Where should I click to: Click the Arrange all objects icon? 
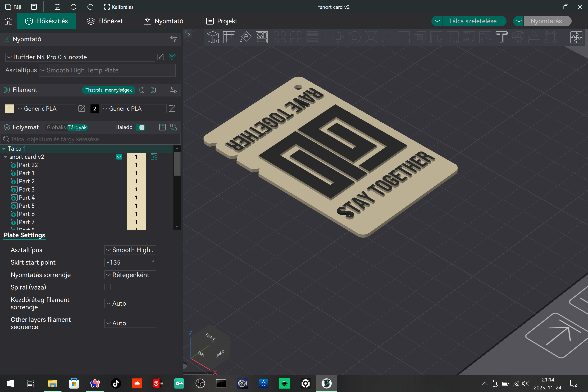coord(262,37)
